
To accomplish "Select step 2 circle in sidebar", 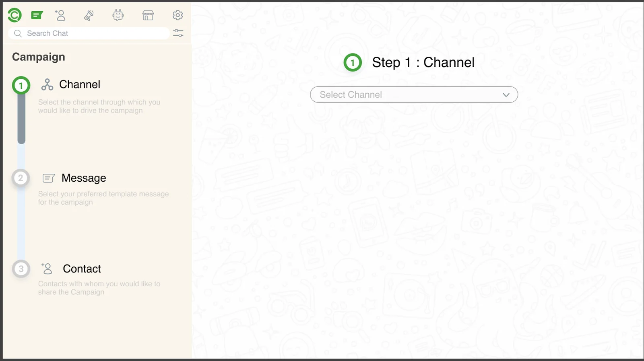I will click(21, 178).
